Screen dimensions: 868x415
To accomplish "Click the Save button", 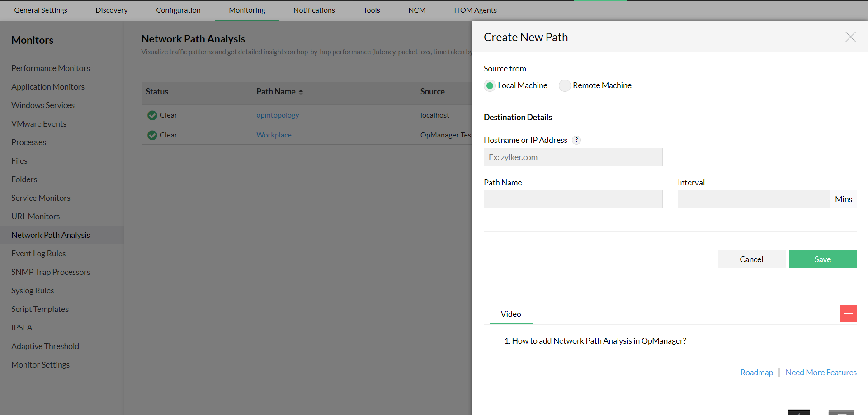I will click(x=822, y=259).
